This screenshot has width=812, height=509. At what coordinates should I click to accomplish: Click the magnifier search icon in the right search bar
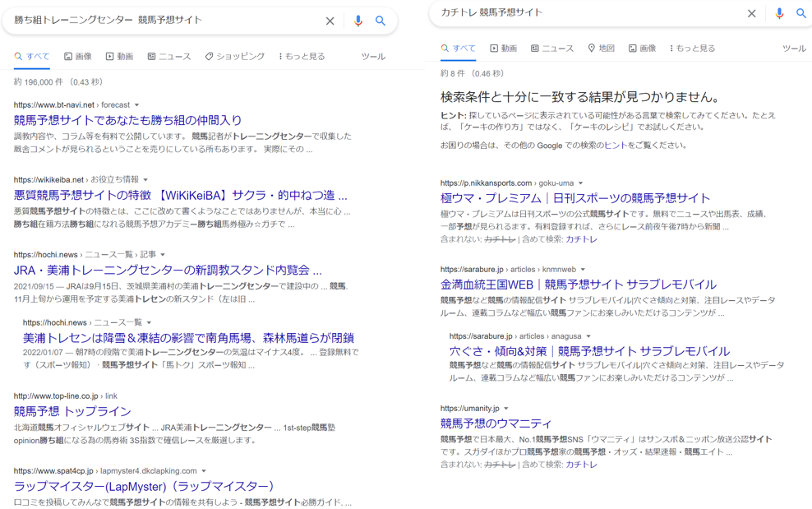(x=801, y=13)
